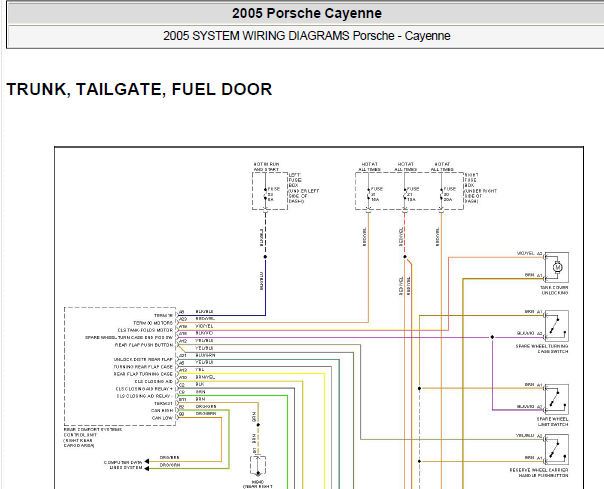Click the CLS TANK FOLDS MOTOR pin label

click(145, 330)
